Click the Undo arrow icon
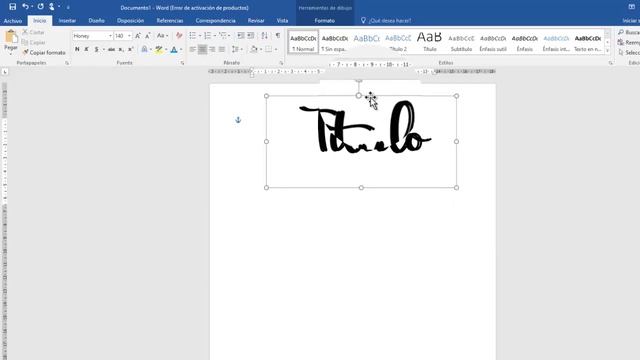Image resolution: width=640 pixels, height=360 pixels. 25,7
